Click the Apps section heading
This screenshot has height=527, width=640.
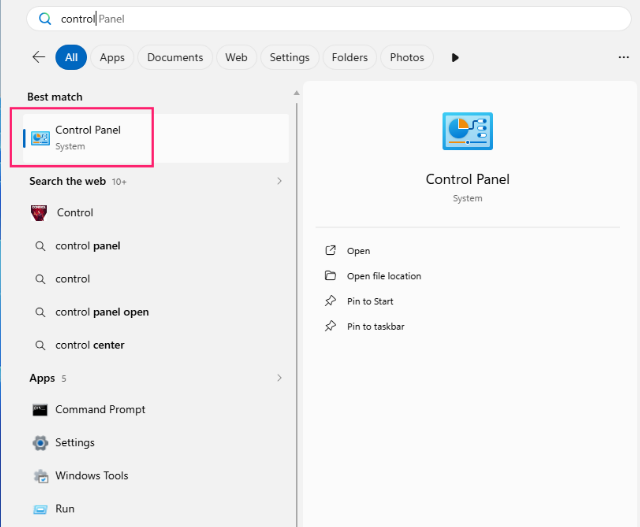(x=42, y=378)
